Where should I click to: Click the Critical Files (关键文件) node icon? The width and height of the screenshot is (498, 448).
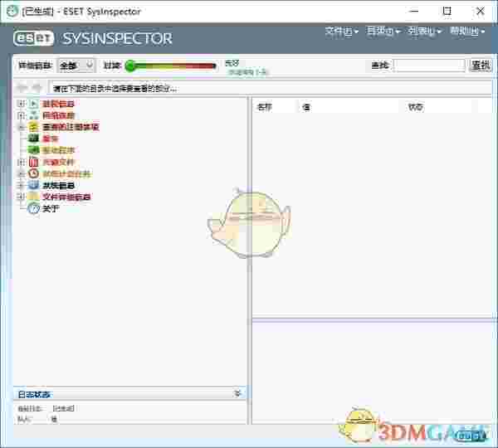pyautogui.click(x=33, y=162)
